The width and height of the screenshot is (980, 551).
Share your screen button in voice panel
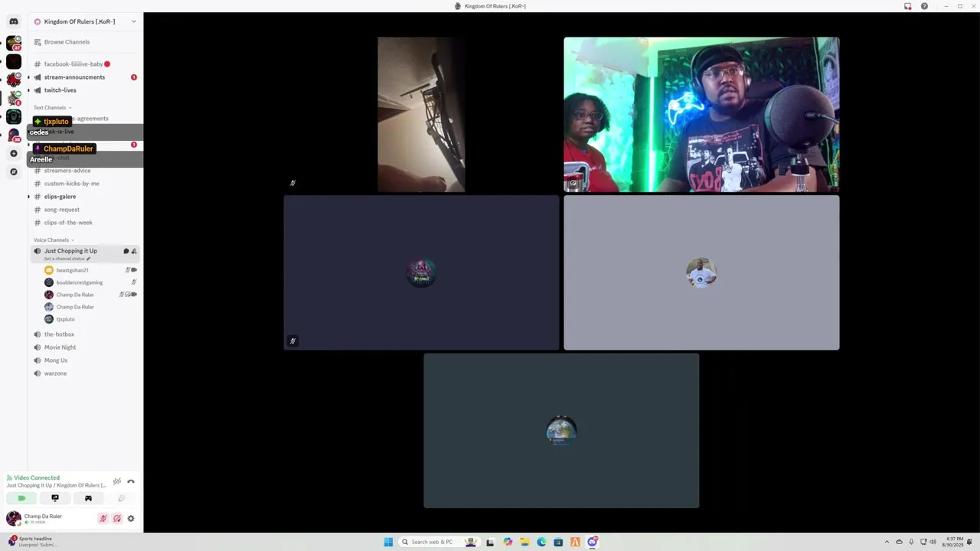point(54,498)
